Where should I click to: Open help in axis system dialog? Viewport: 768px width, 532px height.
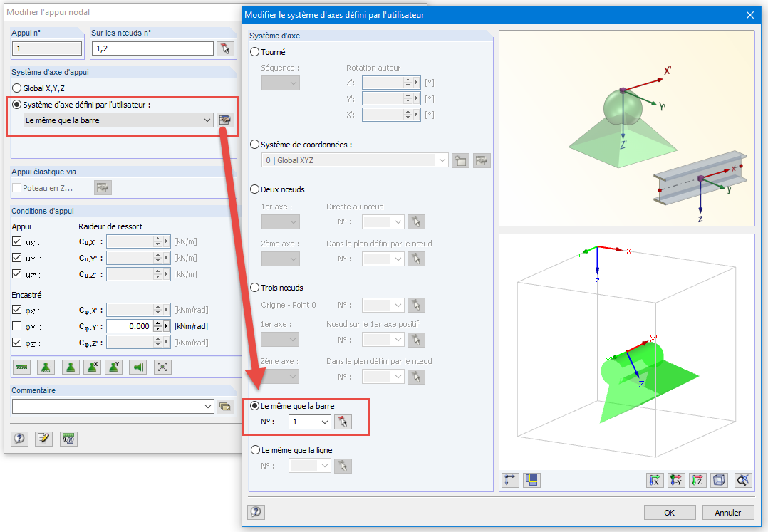tap(256, 512)
